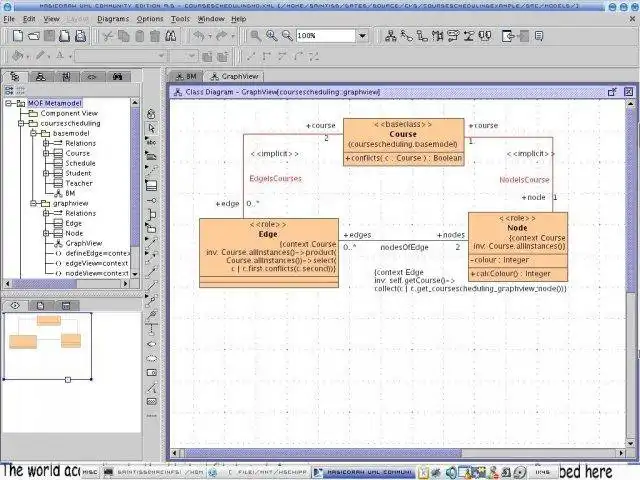Viewport: 640px width, 480px height.
Task: Open Find with the binoculars toolbar icon
Action: pyautogui.click(x=171, y=36)
